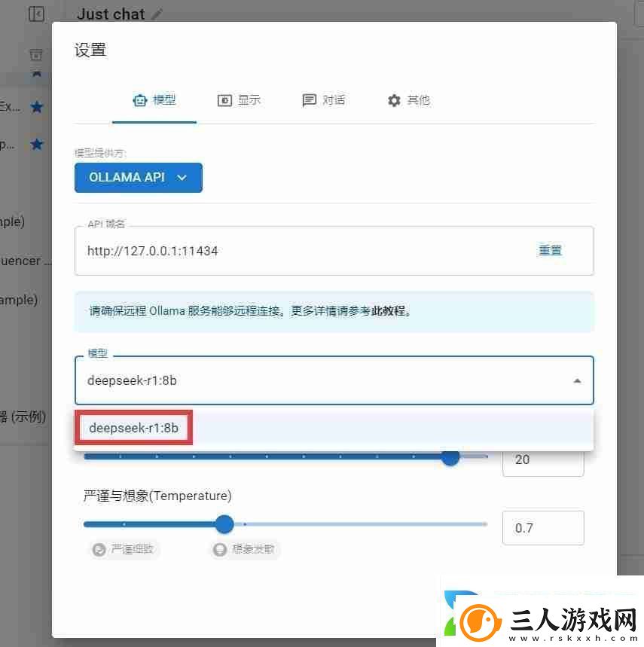The image size is (644, 647).
Task: Collapse the sidebar panel icon
Action: [37, 14]
